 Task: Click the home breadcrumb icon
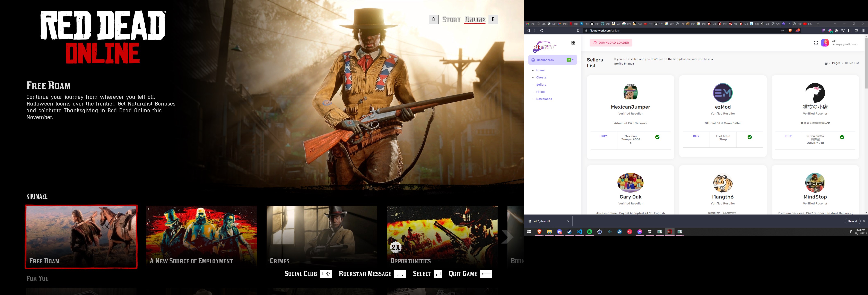(826, 63)
